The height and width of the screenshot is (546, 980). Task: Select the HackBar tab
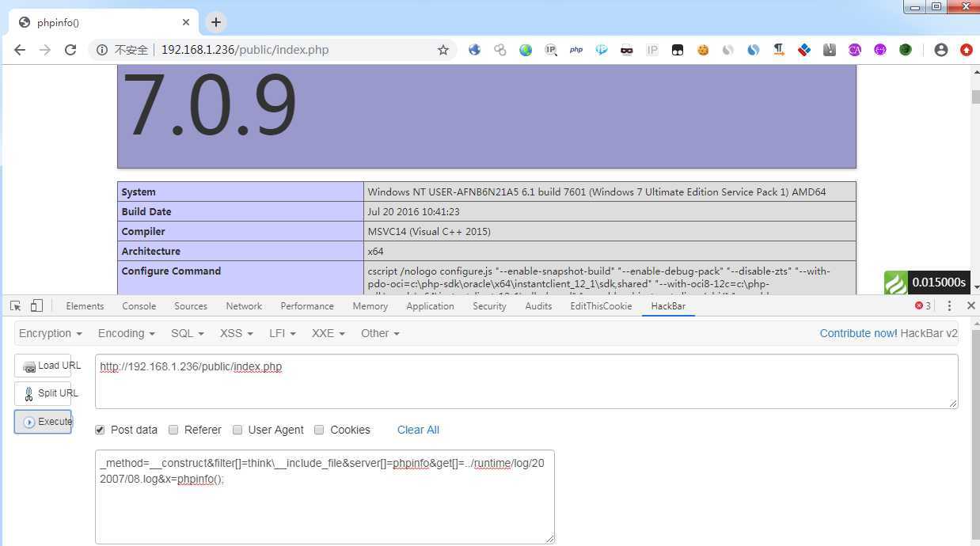coord(668,306)
